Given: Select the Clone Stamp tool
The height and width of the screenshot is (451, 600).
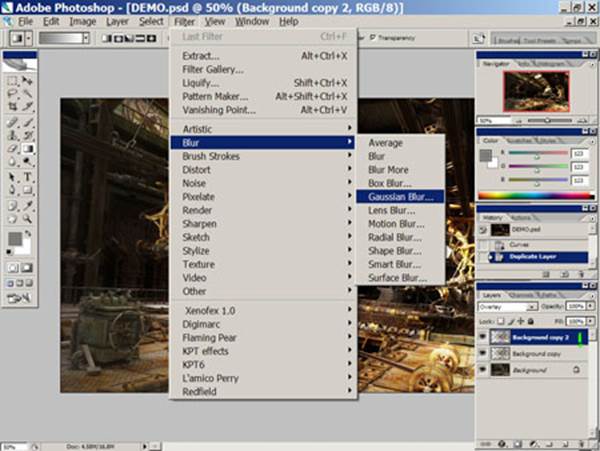Looking at the screenshot, I should pyautogui.click(x=12, y=135).
